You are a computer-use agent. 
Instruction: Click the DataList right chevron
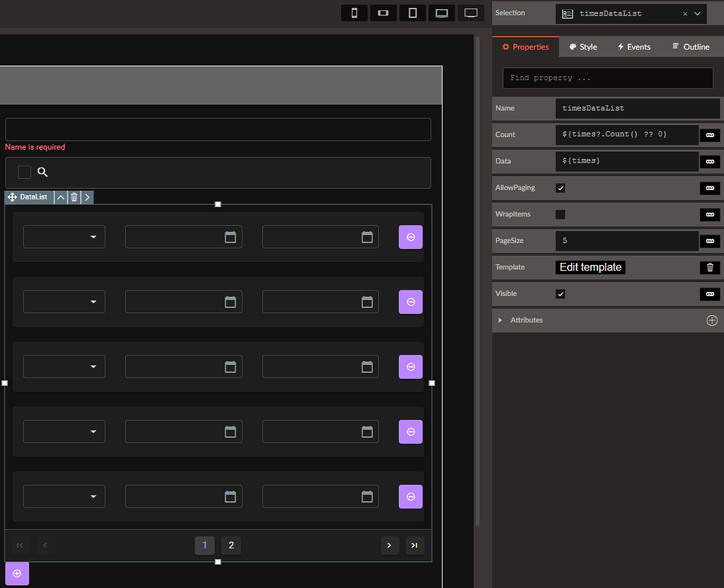(x=87, y=197)
